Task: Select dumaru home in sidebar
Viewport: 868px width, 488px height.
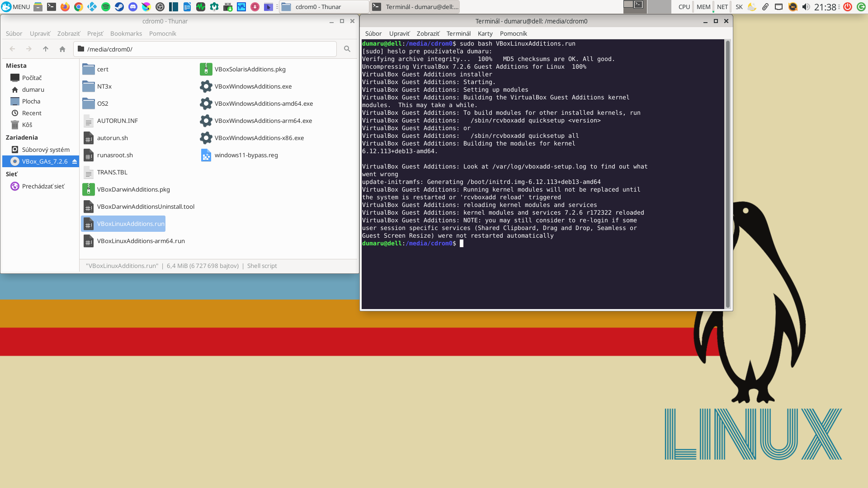Action: (x=41, y=89)
